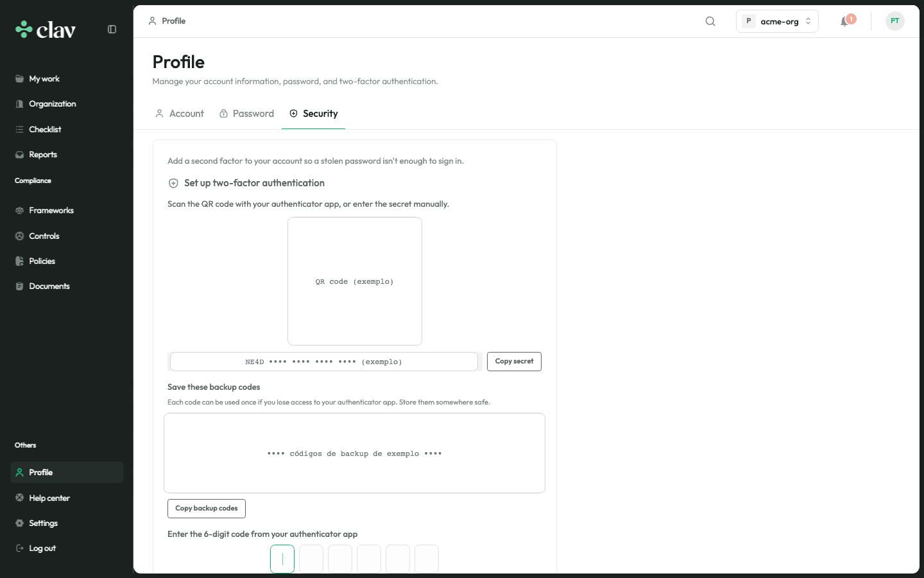
Task: Click the Checklist list icon
Action: [19, 130]
